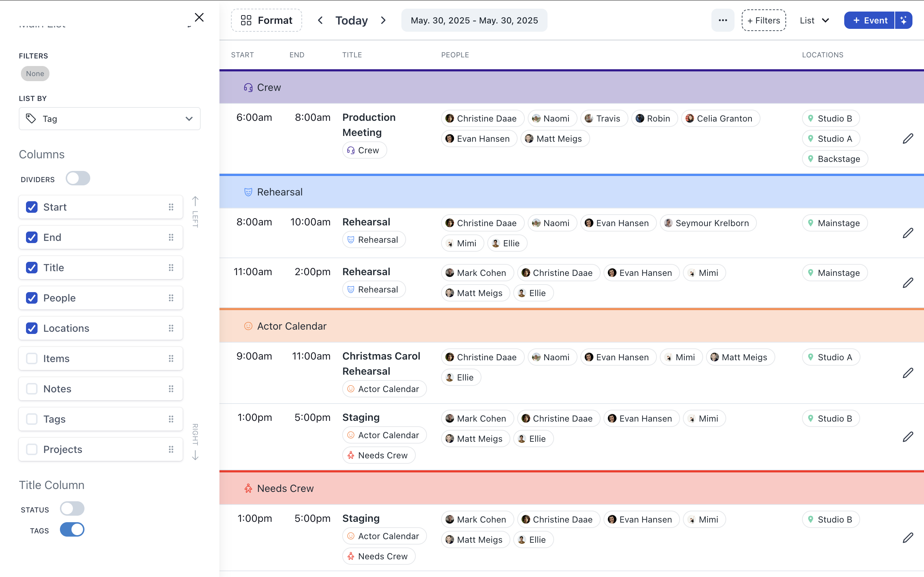The height and width of the screenshot is (577, 924).
Task: Edit the Production Meeting event with the pencil icon
Action: click(909, 138)
